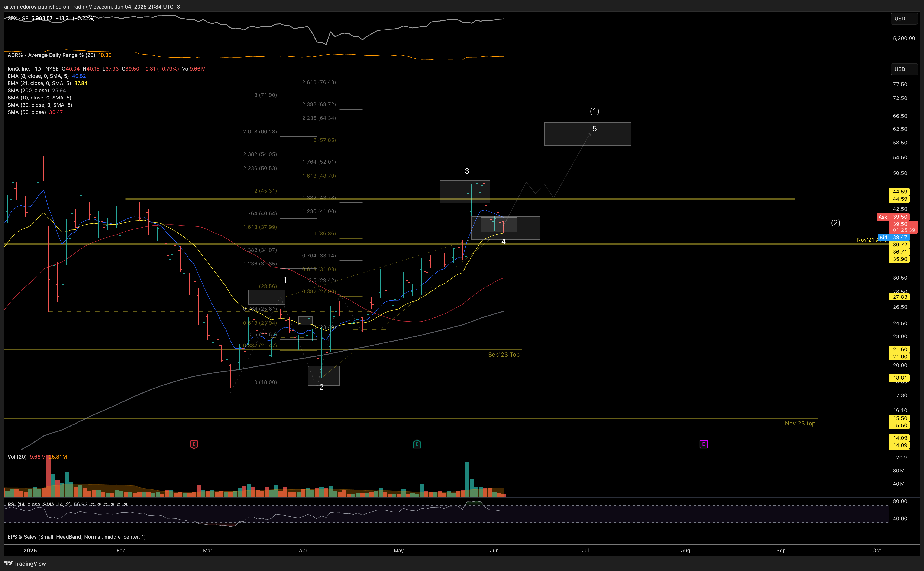Viewport: 924px width, 571px height.
Task: Click the Aug label on time axis
Action: [685, 550]
